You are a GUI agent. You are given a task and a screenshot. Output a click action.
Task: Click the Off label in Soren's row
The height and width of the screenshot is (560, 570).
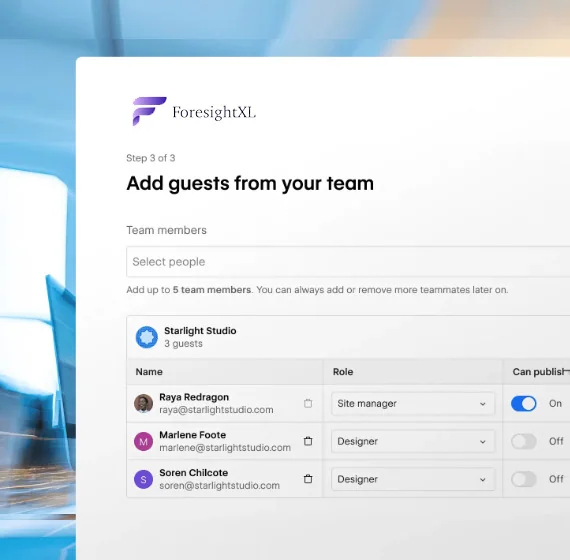click(x=556, y=479)
